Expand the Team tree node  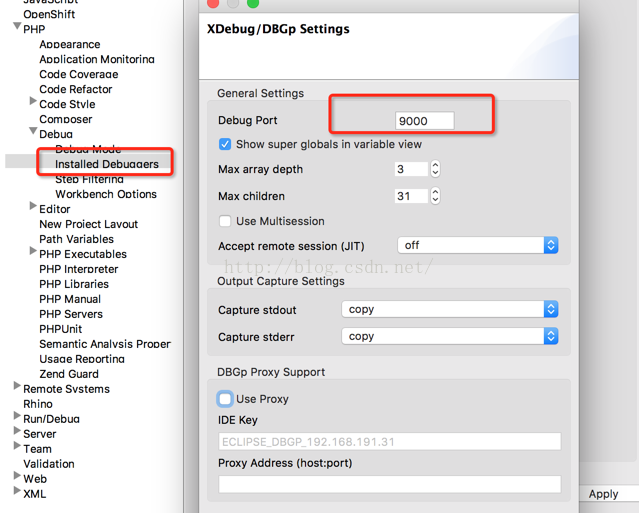(x=17, y=445)
